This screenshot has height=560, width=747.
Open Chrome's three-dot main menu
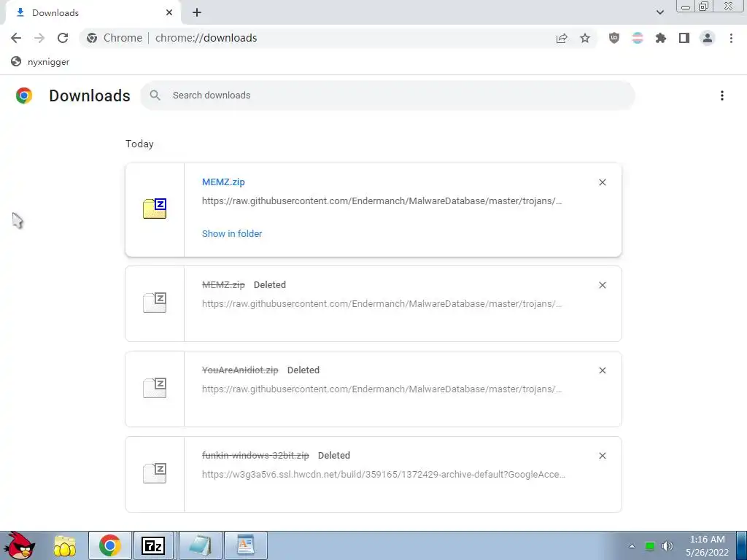coord(731,38)
